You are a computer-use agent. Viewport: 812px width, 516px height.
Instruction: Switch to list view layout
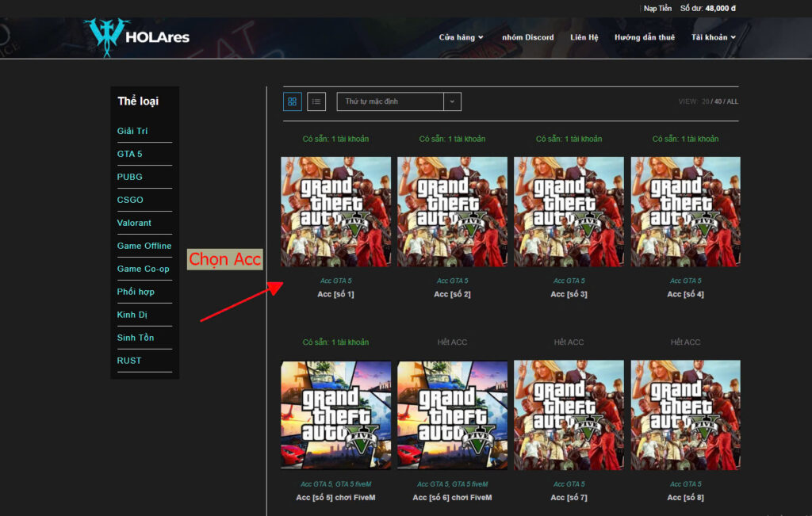coord(316,101)
